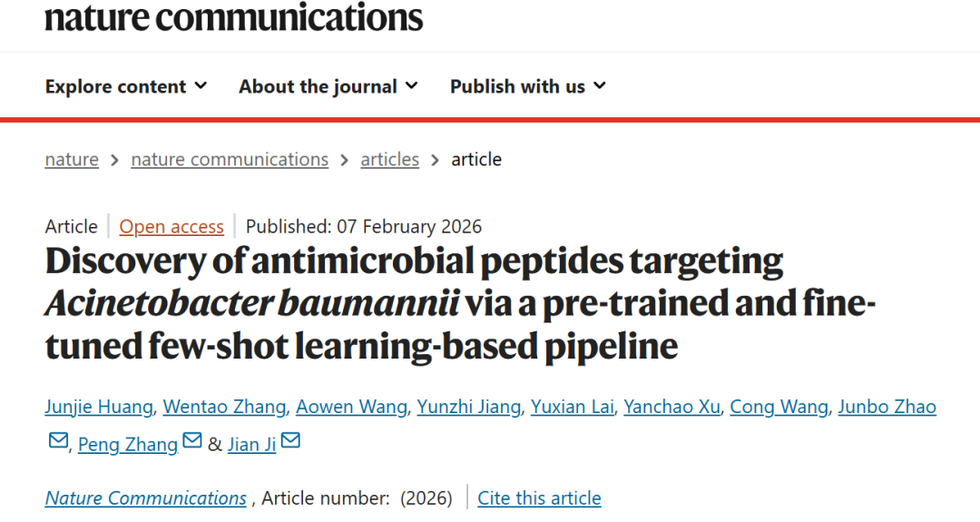Navigate to articles breadcrumb
The height and width of the screenshot is (522, 980).
point(389,160)
